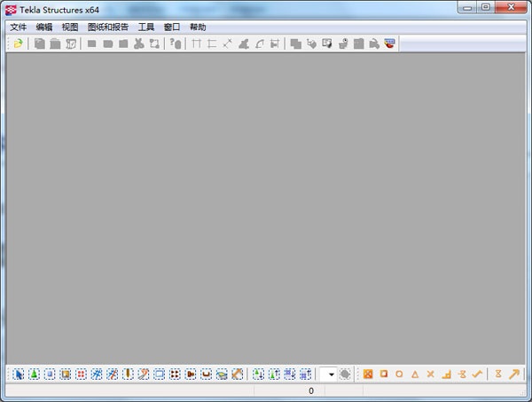Screen dimensions: 532x402
Task: Click the status bar field showing 0
Action: coord(310,390)
